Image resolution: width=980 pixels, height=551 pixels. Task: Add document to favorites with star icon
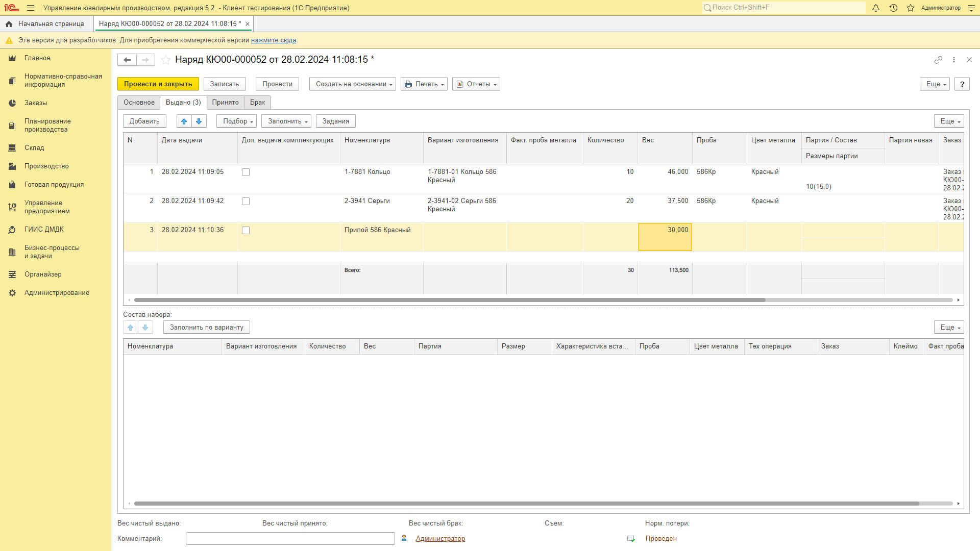(x=166, y=60)
